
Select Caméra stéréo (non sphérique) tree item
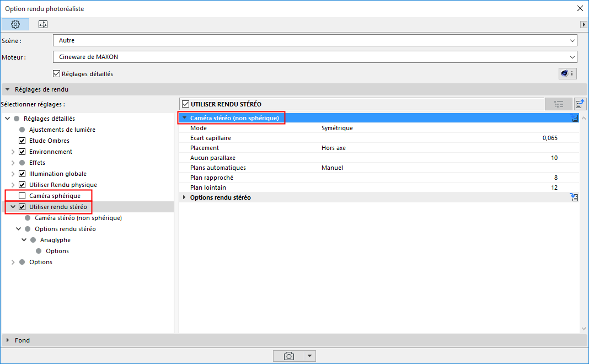point(78,218)
